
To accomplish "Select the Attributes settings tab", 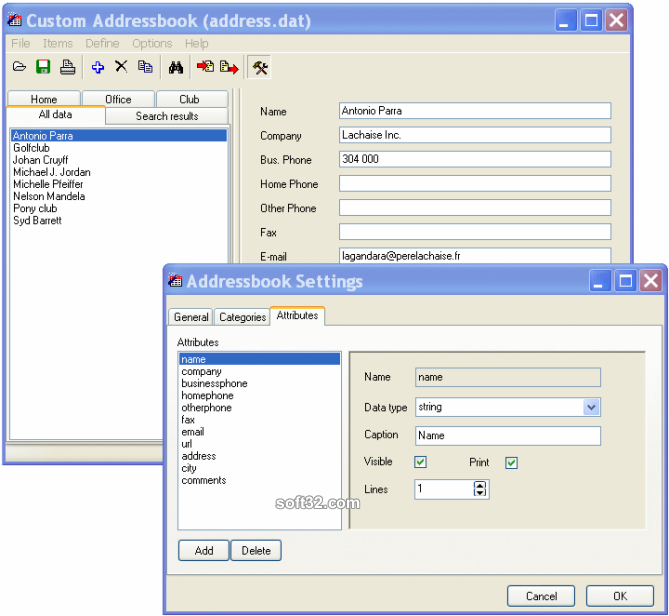I will click(x=297, y=316).
